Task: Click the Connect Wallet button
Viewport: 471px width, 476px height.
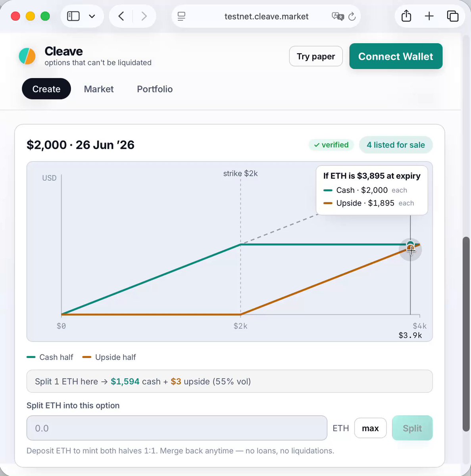Action: [x=396, y=56]
